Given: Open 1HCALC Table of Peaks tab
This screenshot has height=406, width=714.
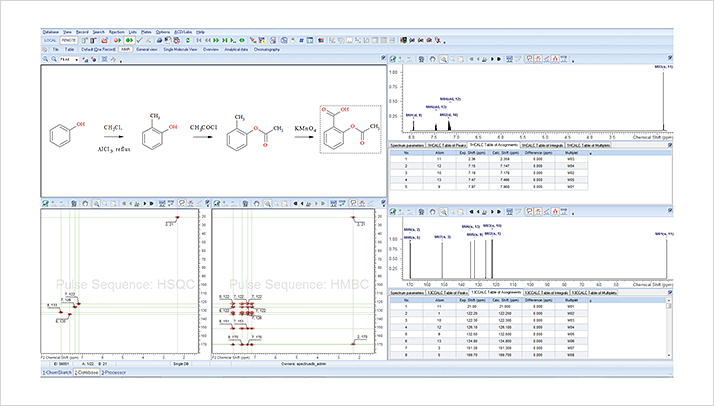Looking at the screenshot, I should pyautogui.click(x=446, y=145).
